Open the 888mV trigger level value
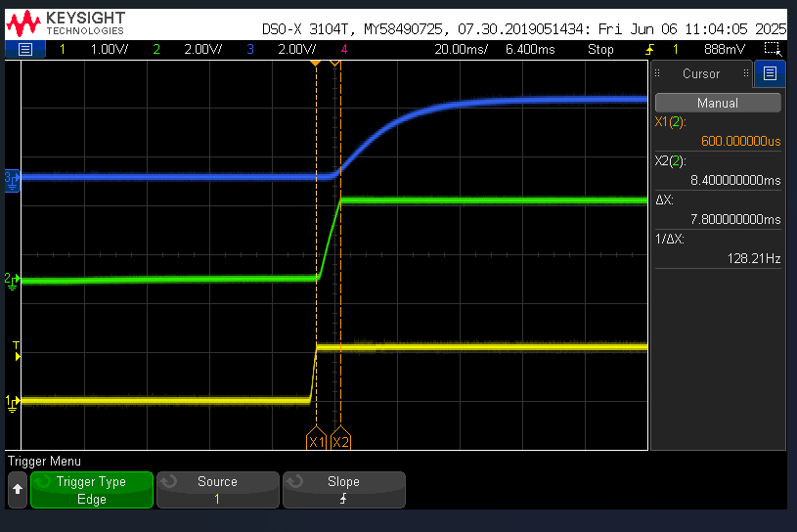 [725, 49]
